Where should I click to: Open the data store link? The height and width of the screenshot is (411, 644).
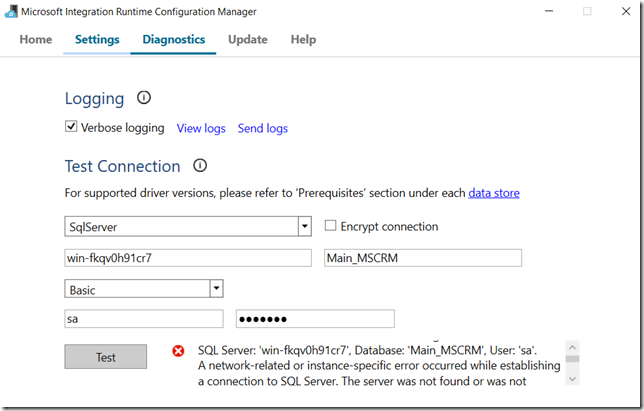pyautogui.click(x=494, y=193)
